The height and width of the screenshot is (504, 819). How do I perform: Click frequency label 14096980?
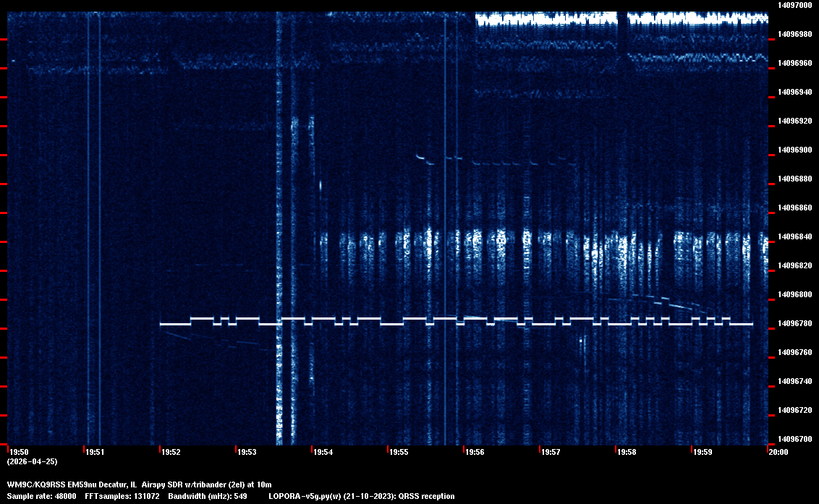[795, 34]
